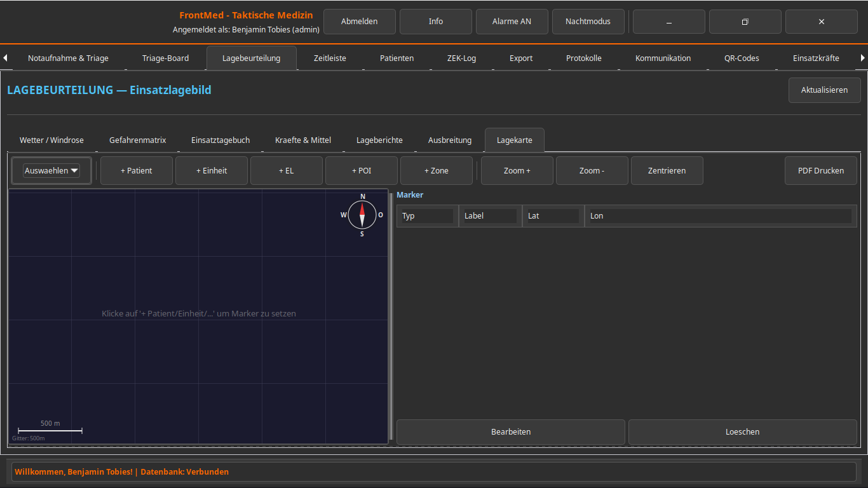Image resolution: width=868 pixels, height=488 pixels.
Task: Add a patient marker with + Patient
Action: 137,170
